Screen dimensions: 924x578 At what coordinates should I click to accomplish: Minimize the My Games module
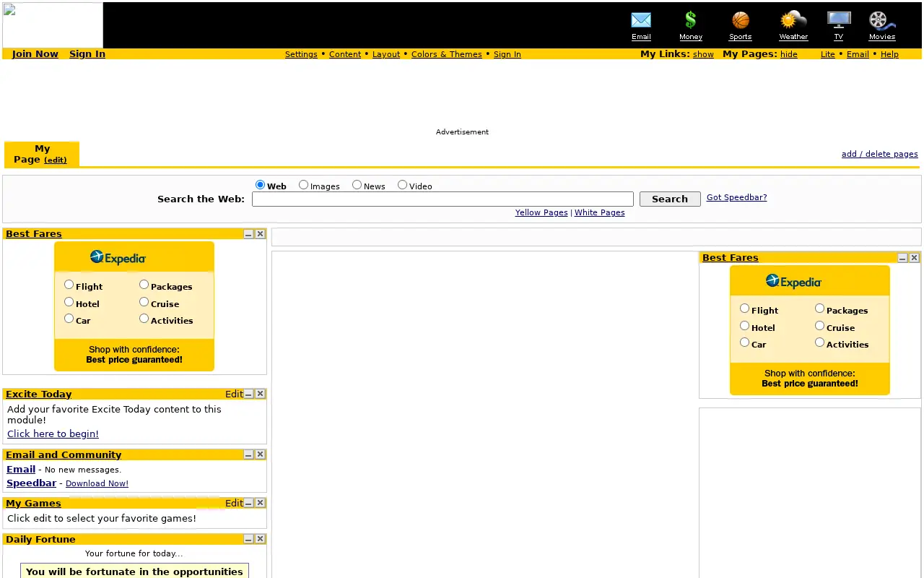pos(248,504)
